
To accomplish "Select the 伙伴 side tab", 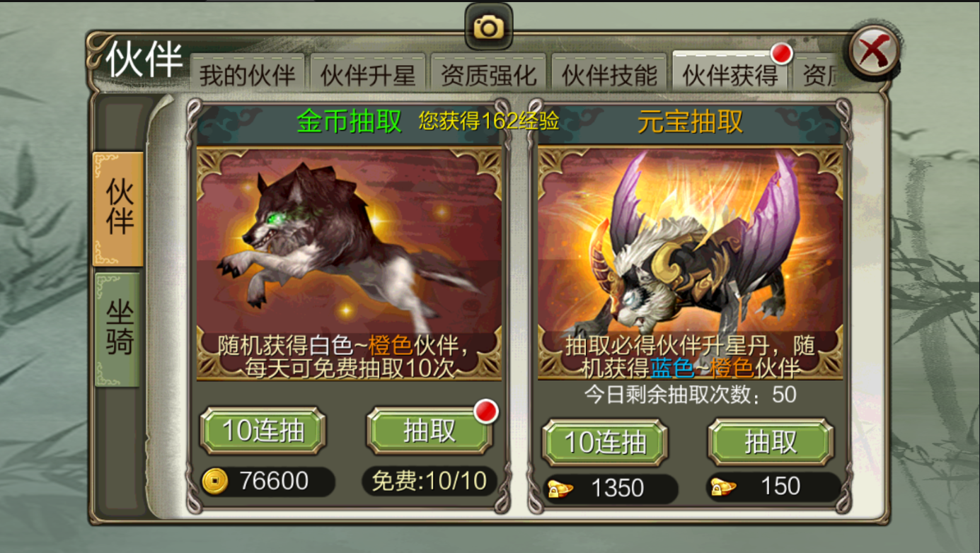I will click(x=119, y=209).
